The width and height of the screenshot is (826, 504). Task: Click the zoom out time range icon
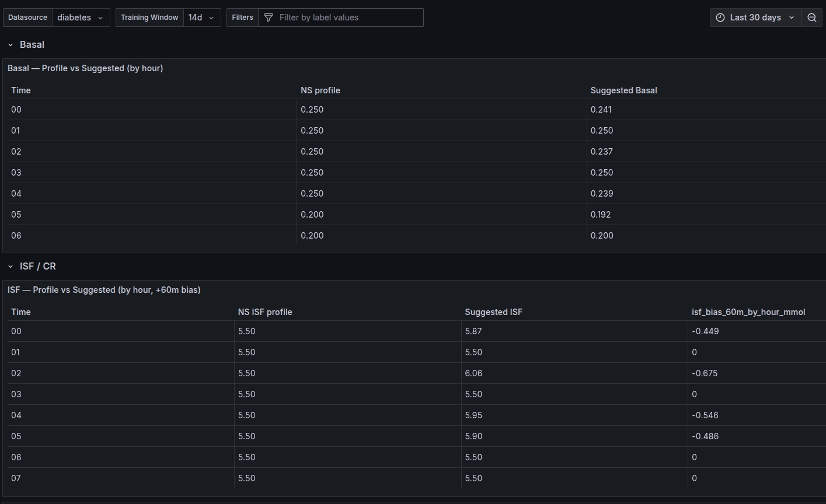coord(811,17)
